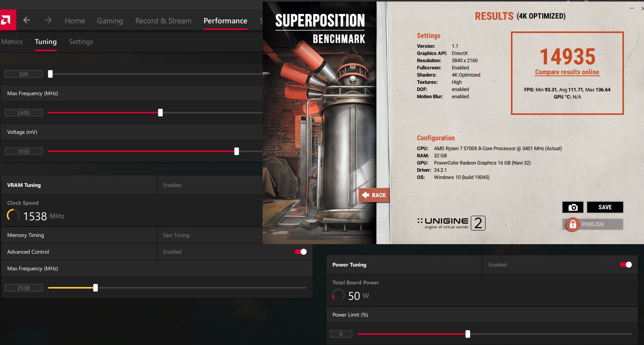Click the locked PUBLISH button

click(x=593, y=224)
